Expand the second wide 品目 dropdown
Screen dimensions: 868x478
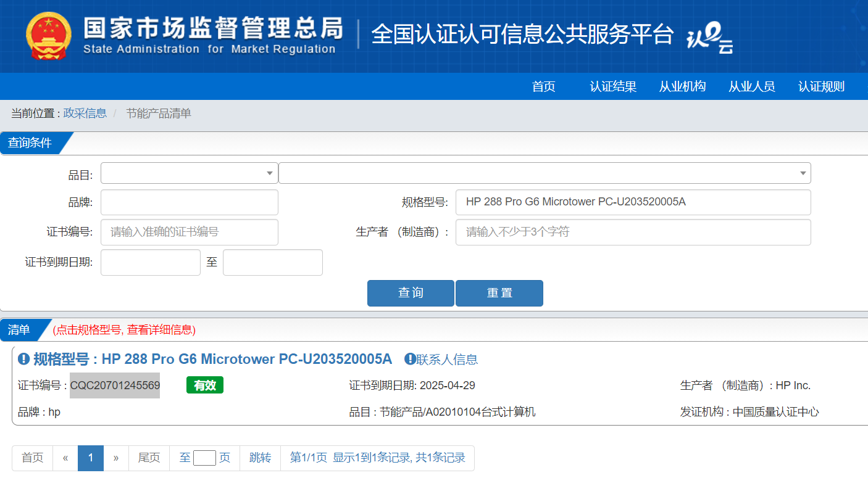point(544,173)
